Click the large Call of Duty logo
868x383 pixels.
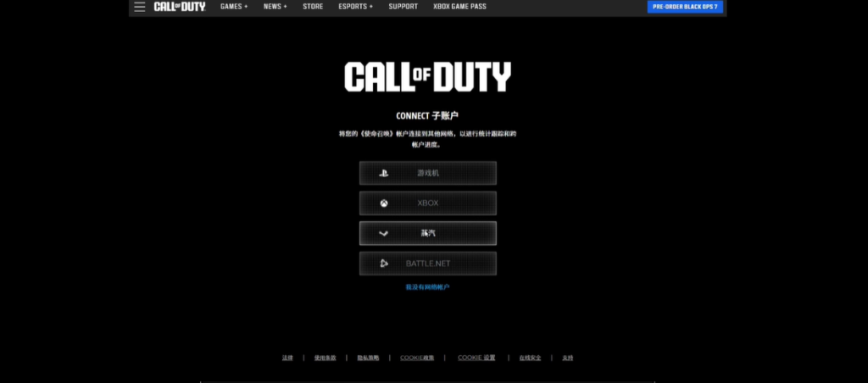pyautogui.click(x=427, y=77)
